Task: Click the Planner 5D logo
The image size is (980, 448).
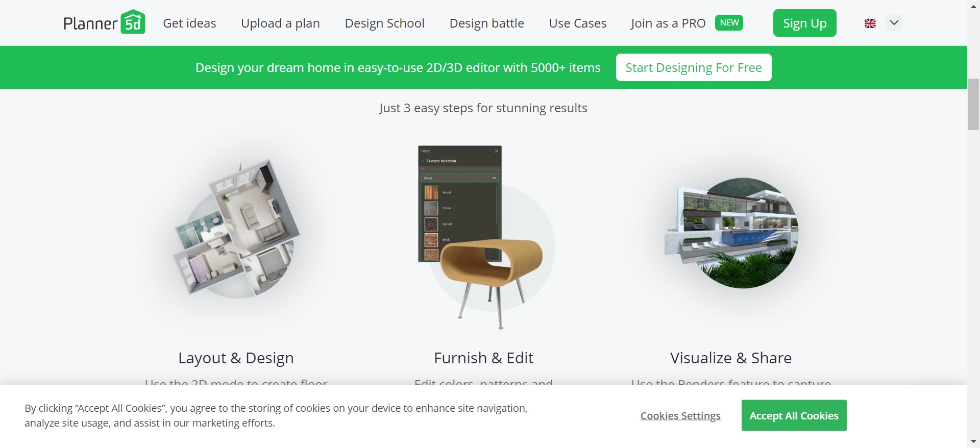Action: [104, 23]
